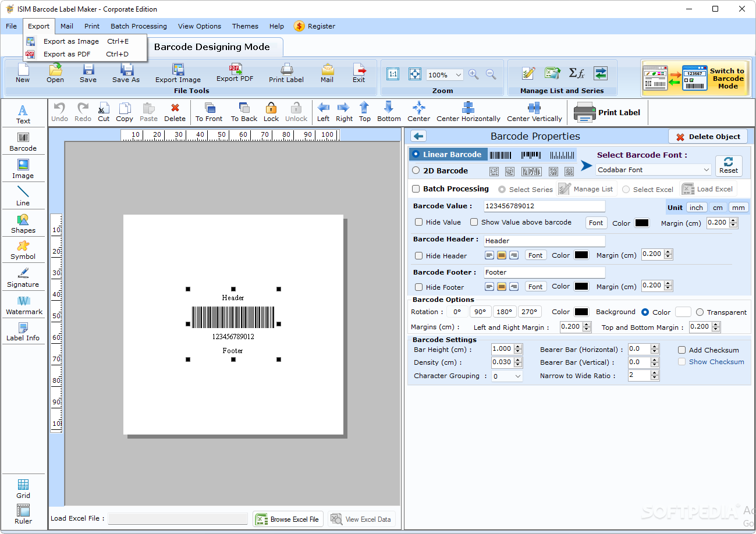Enable Add Checksum checkbox
This screenshot has height=534, width=756.
[x=682, y=350]
